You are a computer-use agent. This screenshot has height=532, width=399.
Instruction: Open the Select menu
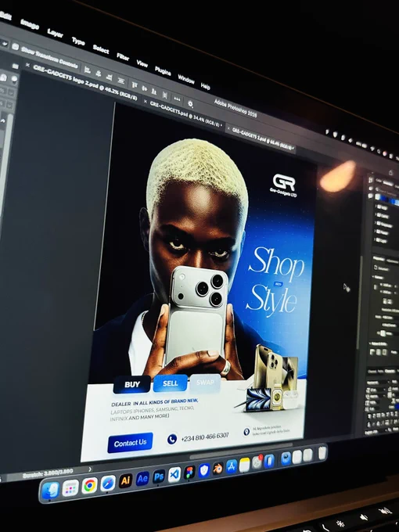101,49
